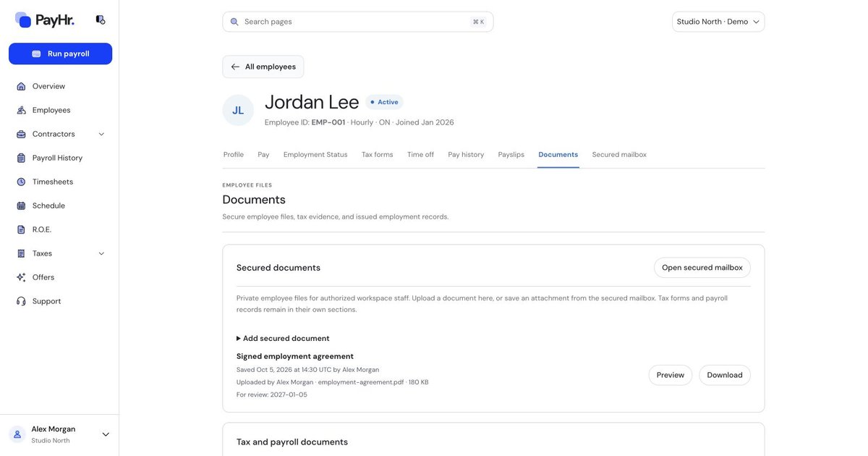This screenshot has height=456, width=868.
Task: Click the Signed employment agreement title
Action: click(295, 356)
